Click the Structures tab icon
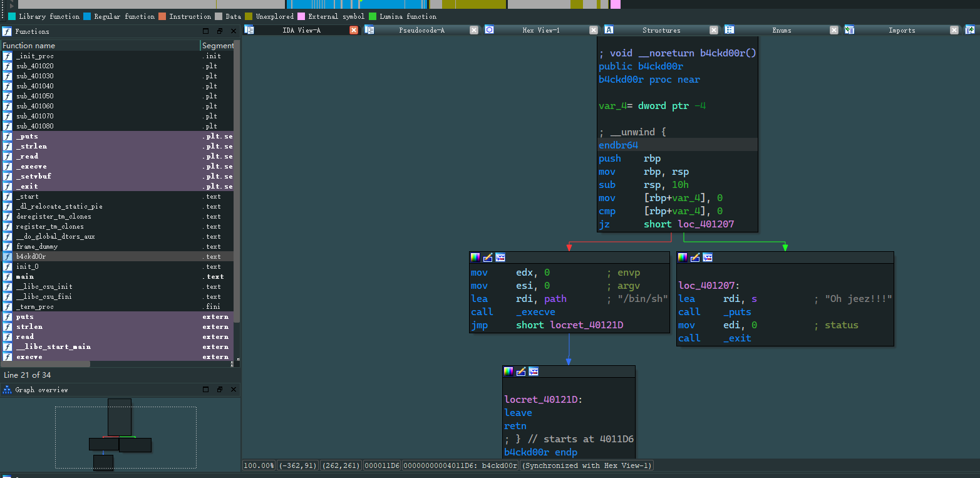This screenshot has height=478, width=980. point(609,29)
